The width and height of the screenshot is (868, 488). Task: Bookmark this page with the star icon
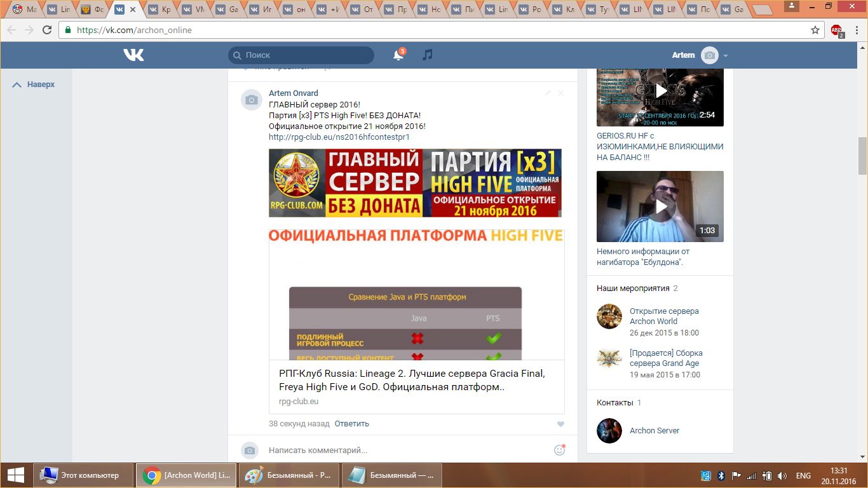[x=815, y=30]
